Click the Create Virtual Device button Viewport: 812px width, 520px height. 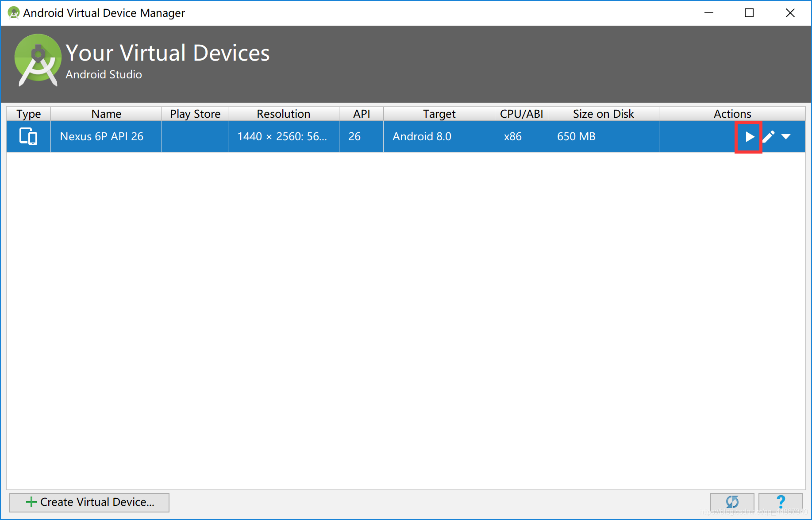pos(89,502)
